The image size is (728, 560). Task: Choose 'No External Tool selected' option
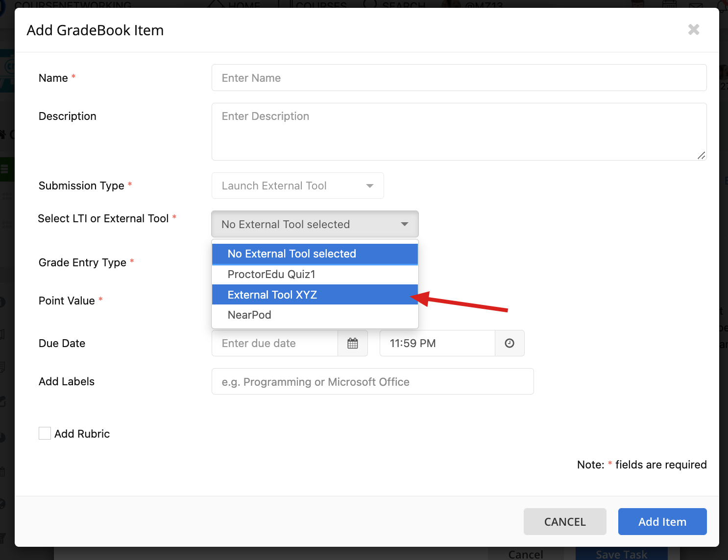pyautogui.click(x=315, y=254)
